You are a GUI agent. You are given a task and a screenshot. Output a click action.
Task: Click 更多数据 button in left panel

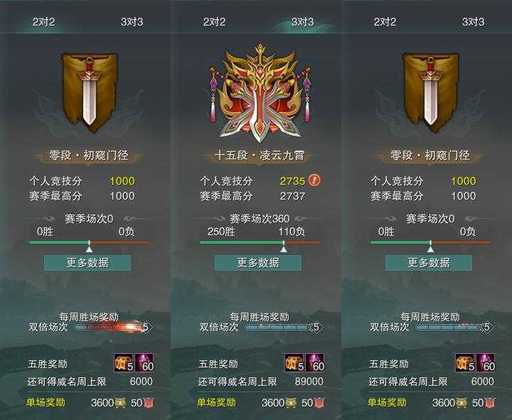(87, 263)
